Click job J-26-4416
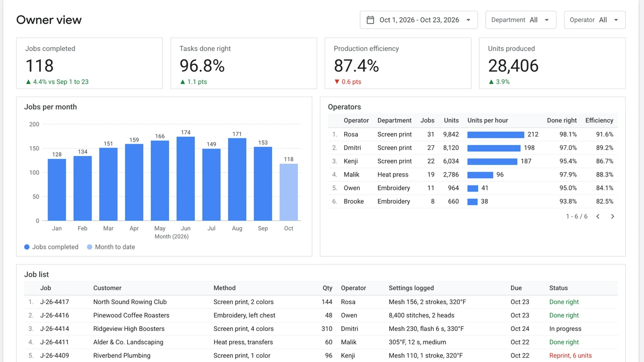The height and width of the screenshot is (362, 644). tap(55, 315)
